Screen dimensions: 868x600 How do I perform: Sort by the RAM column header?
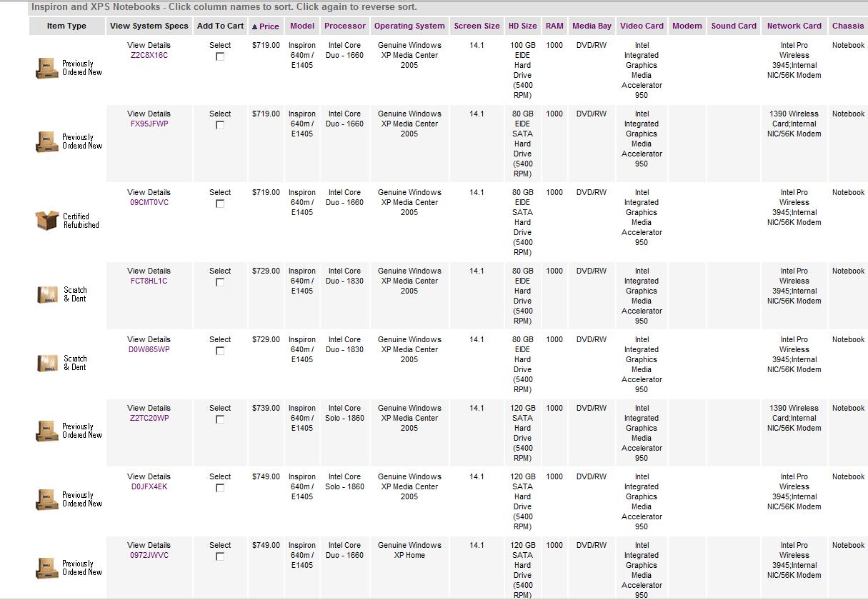(x=554, y=26)
